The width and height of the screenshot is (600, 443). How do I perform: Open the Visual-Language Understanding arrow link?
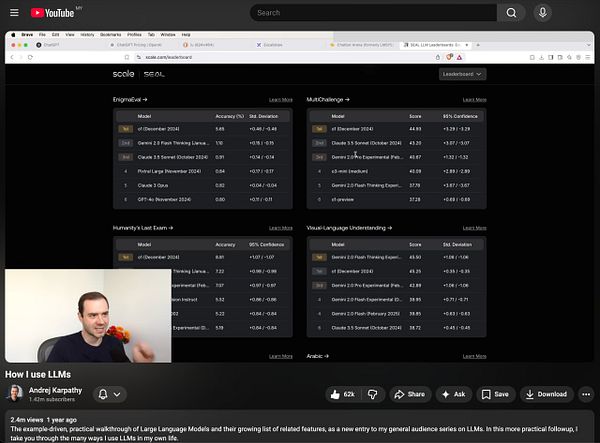(x=349, y=228)
